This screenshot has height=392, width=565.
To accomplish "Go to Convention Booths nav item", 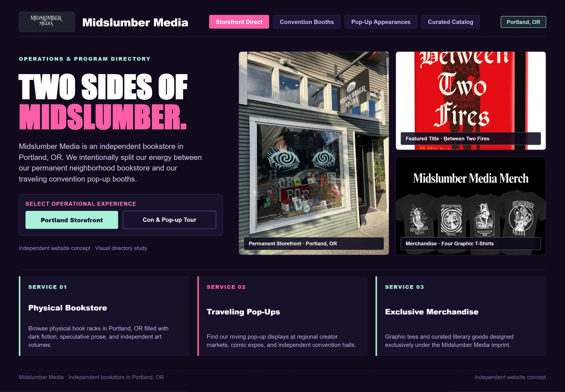I will [x=307, y=22].
